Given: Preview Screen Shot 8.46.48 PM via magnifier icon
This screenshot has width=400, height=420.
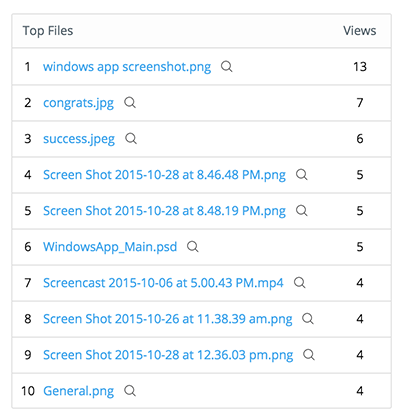Looking at the screenshot, I should pos(302,175).
